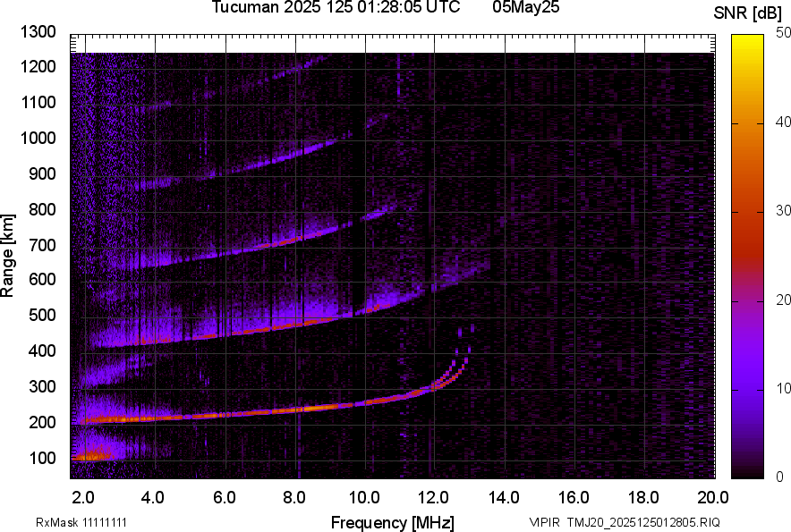
Task: Click the strong echo trace near 200 km
Action: 252,413
